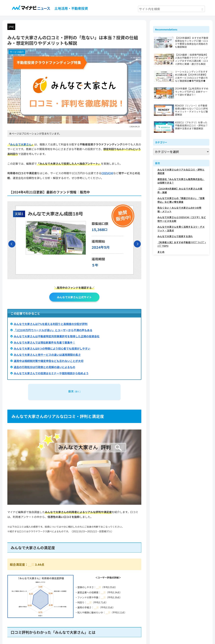Click the search magnifier icon
This screenshot has height=644, width=215.
(202, 9)
